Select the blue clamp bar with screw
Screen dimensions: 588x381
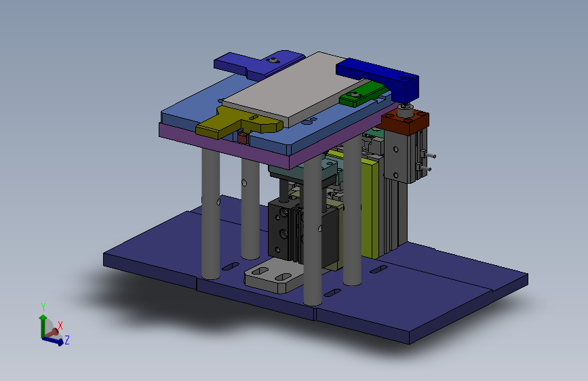pyautogui.click(x=259, y=64)
